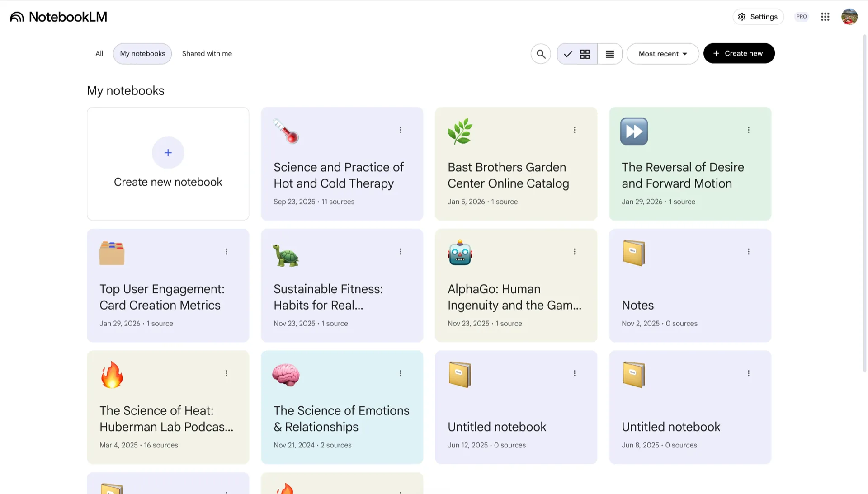868x494 pixels.
Task: Click 'Nov 21, 2024 · 2 sources' text
Action: [x=312, y=446]
